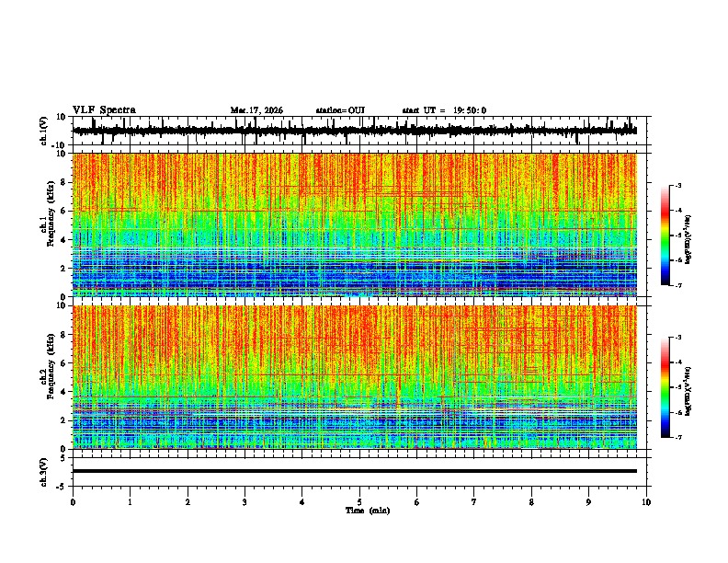
Task: Click time axis tick label "2"
Action: (x=188, y=502)
